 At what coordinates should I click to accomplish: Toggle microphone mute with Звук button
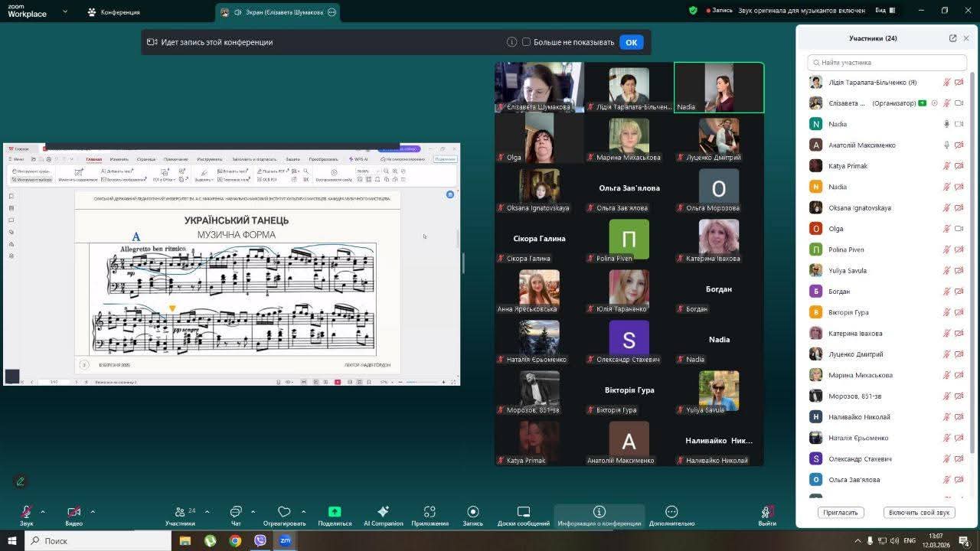pyautogui.click(x=27, y=512)
